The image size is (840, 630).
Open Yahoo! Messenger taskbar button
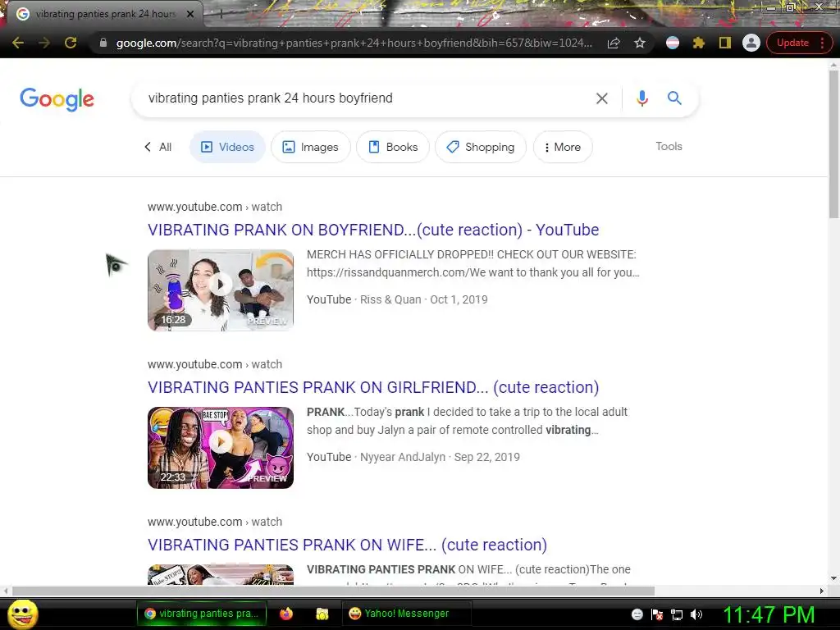coord(406,614)
